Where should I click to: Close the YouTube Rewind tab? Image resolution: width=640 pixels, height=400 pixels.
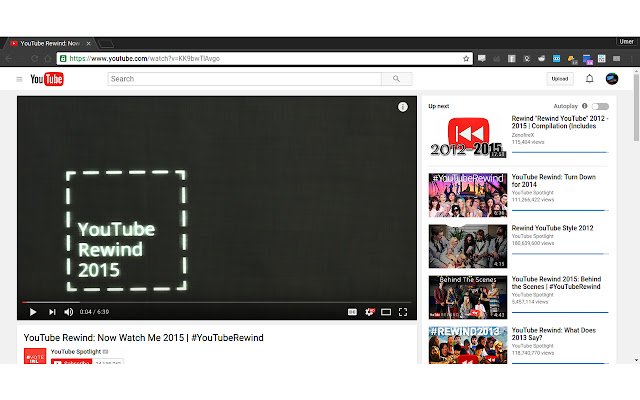(x=88, y=43)
